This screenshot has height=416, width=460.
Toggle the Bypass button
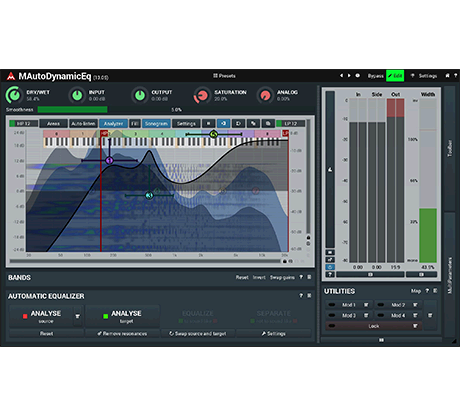point(375,76)
